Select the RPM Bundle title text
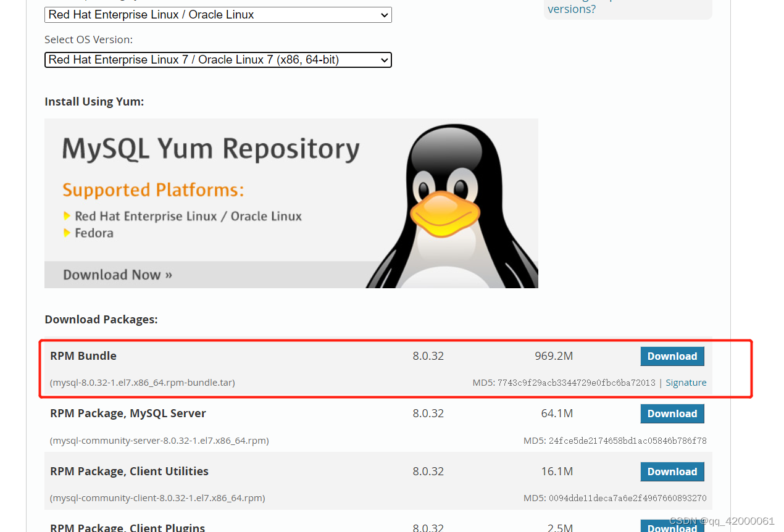 point(83,356)
